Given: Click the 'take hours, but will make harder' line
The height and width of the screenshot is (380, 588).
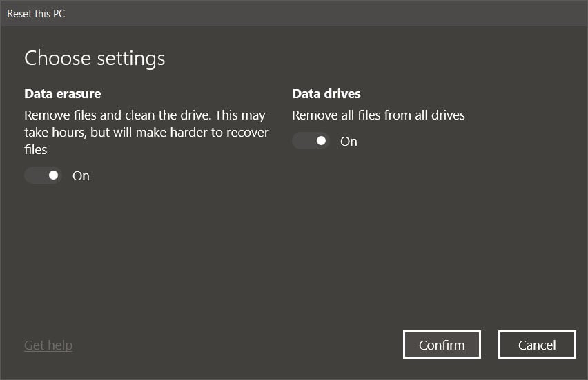Looking at the screenshot, I should coord(146,132).
